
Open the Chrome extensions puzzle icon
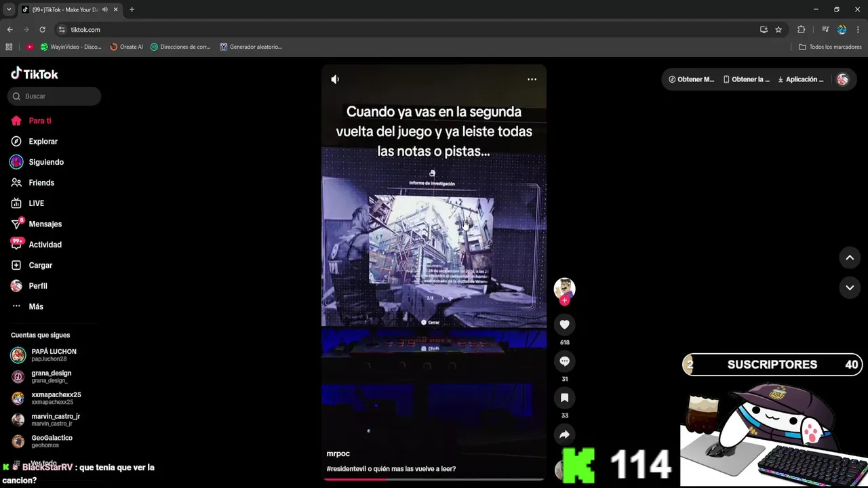(801, 30)
